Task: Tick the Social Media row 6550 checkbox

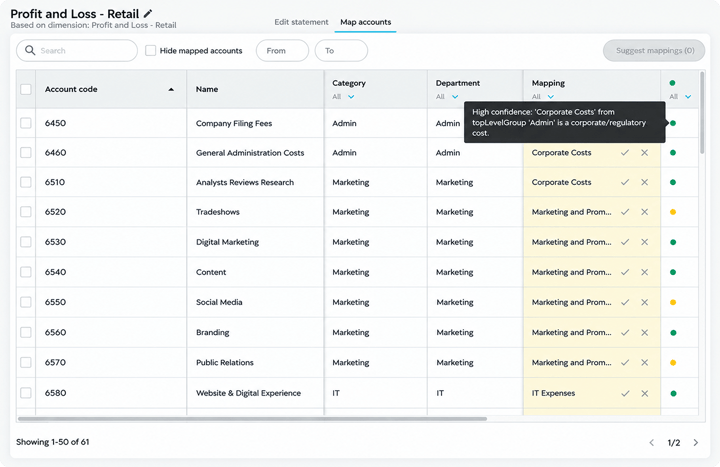Action: (x=26, y=302)
